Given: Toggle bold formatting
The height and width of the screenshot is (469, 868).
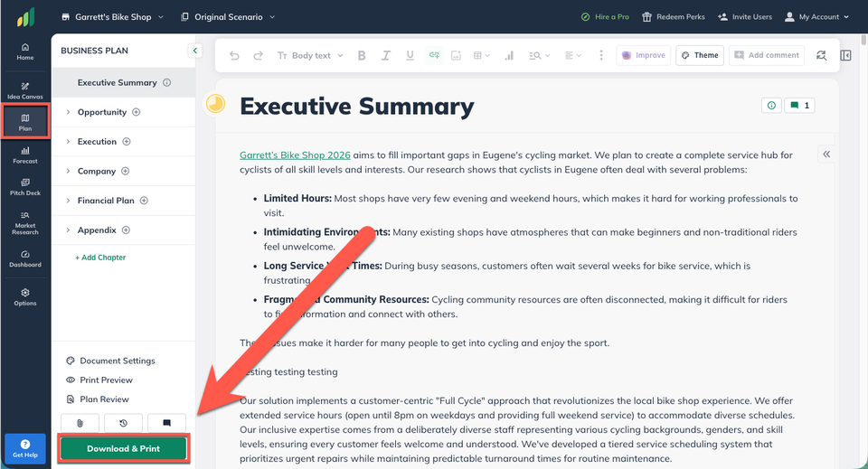Looking at the screenshot, I should point(362,55).
